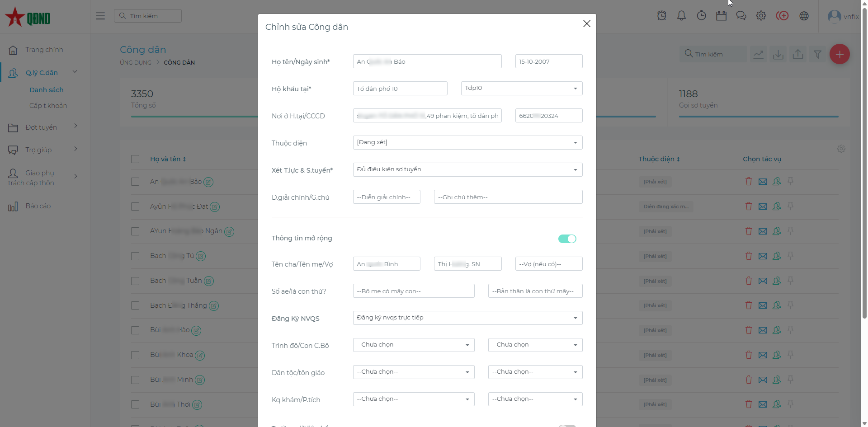The width and height of the screenshot is (868, 427).
Task: Click ỨNG DỤNG breadcrumb link
Action: click(x=136, y=62)
